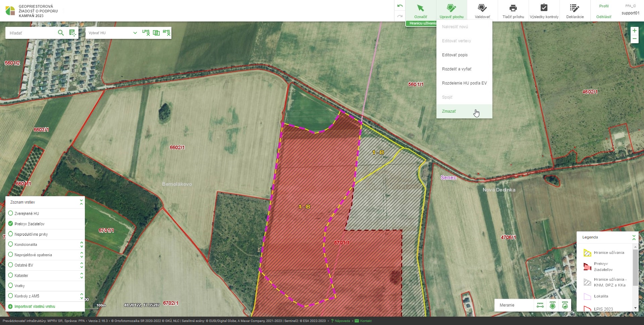Click the Odhlásiť link

(603, 17)
